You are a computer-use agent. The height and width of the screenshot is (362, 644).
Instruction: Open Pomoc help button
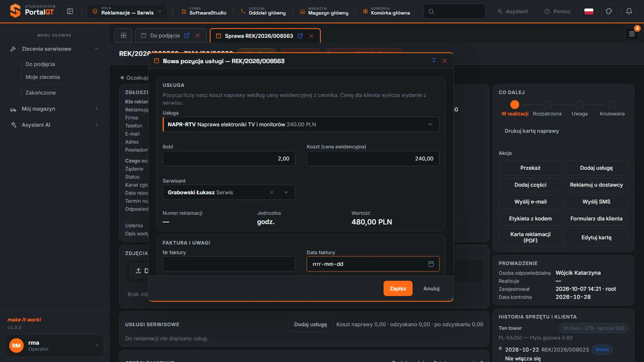tap(557, 11)
